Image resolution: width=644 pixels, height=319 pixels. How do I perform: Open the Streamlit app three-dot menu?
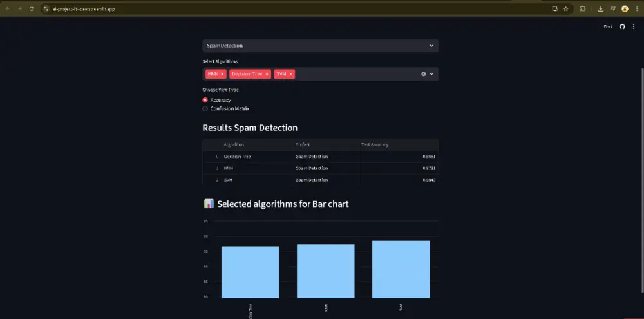click(x=633, y=26)
